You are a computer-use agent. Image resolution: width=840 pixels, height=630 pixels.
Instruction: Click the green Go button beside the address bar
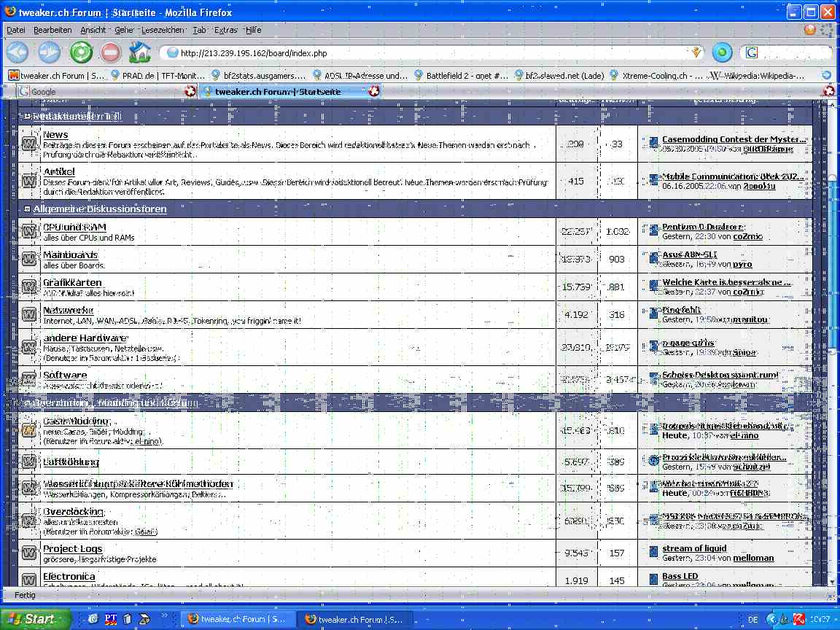pyautogui.click(x=722, y=52)
